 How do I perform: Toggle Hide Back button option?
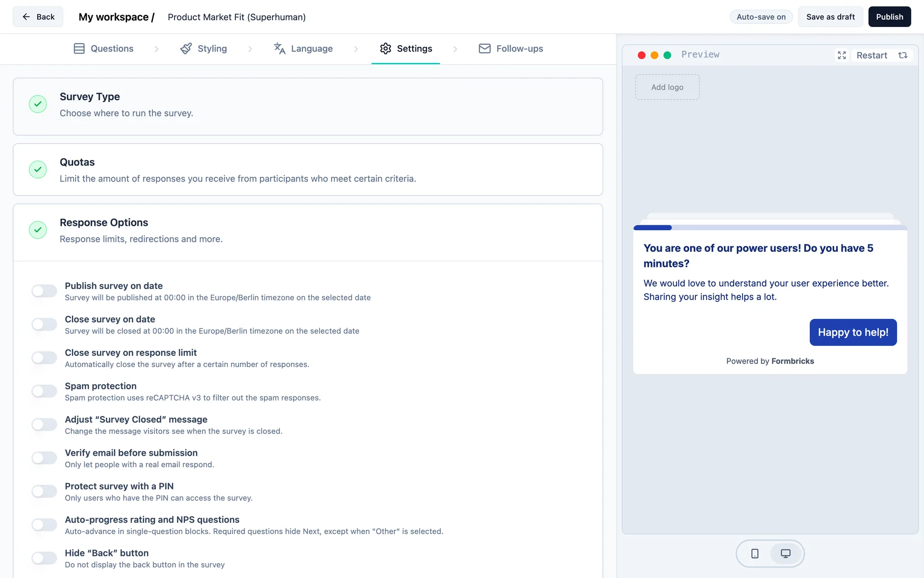coord(44,558)
